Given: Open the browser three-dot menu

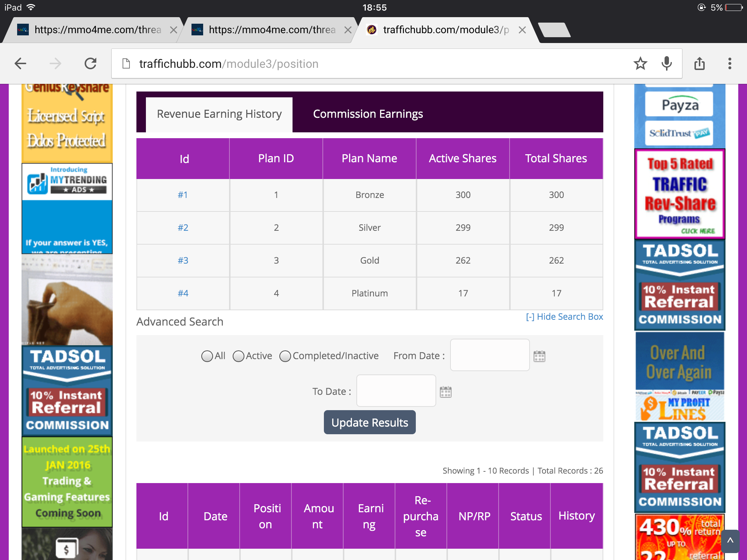Looking at the screenshot, I should (729, 64).
